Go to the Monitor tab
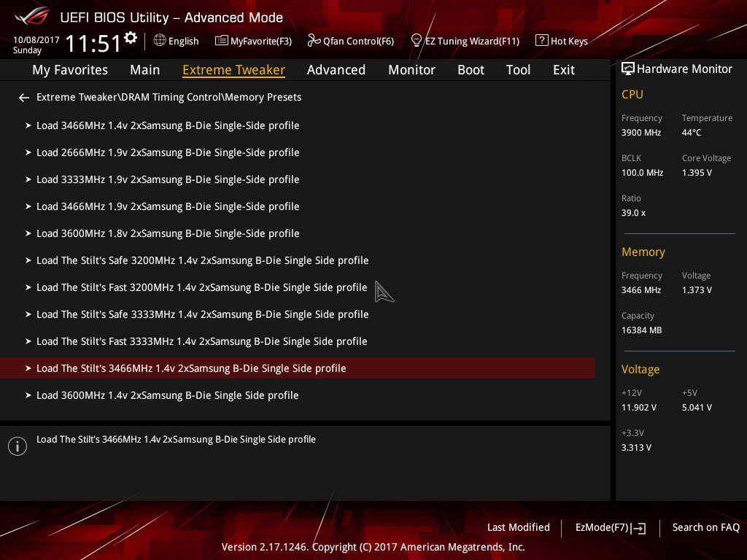 pos(411,70)
